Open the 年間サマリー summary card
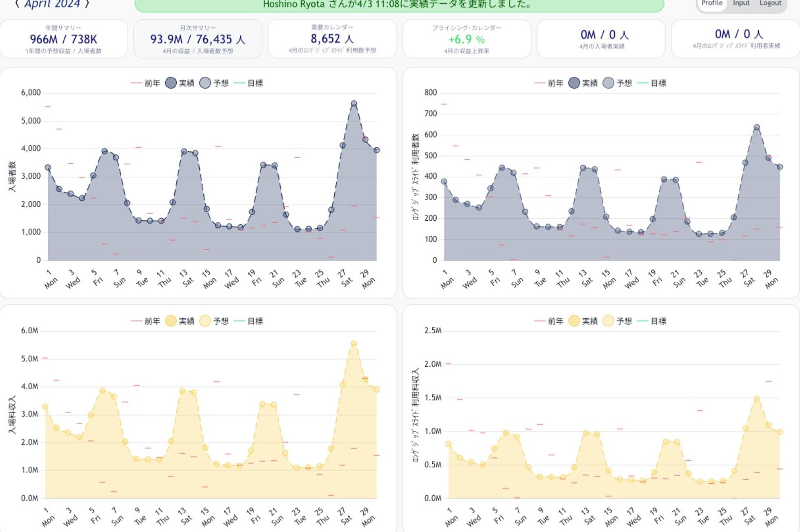The width and height of the screenshot is (800, 532). coord(64,39)
